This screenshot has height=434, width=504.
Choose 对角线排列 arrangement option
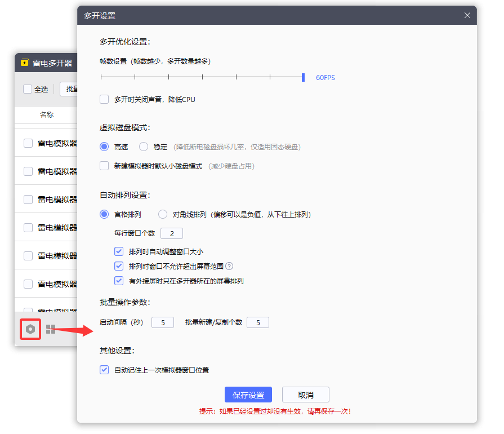coord(163,214)
